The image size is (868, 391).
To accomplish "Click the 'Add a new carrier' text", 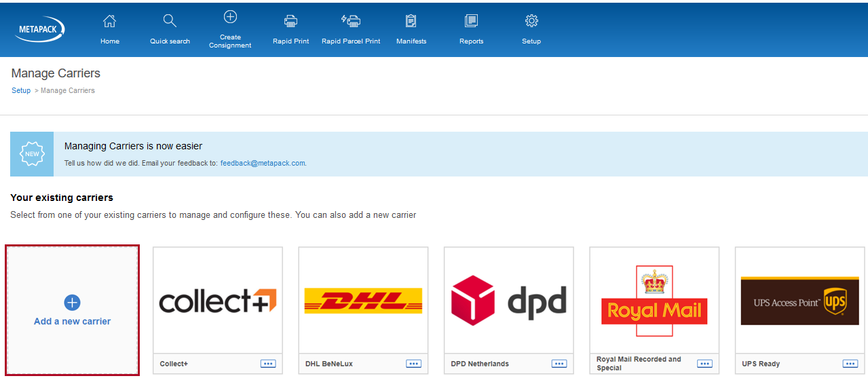I will (x=72, y=321).
